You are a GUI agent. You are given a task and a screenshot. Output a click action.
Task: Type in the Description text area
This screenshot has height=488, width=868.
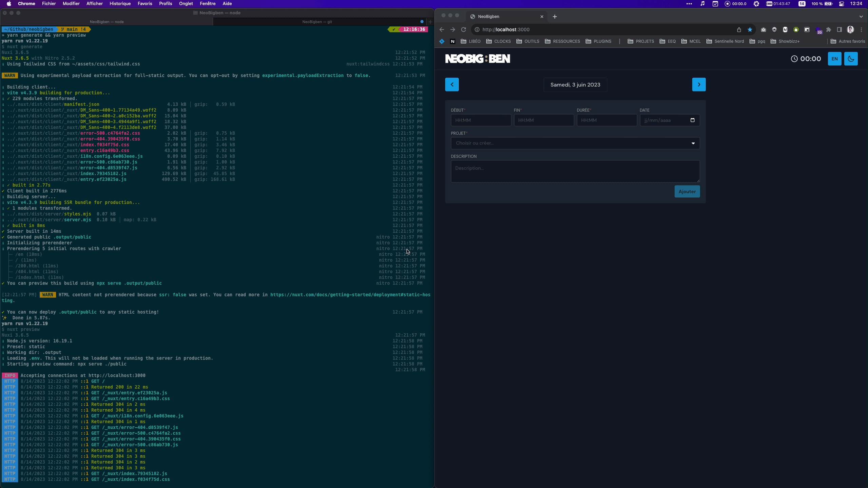574,171
